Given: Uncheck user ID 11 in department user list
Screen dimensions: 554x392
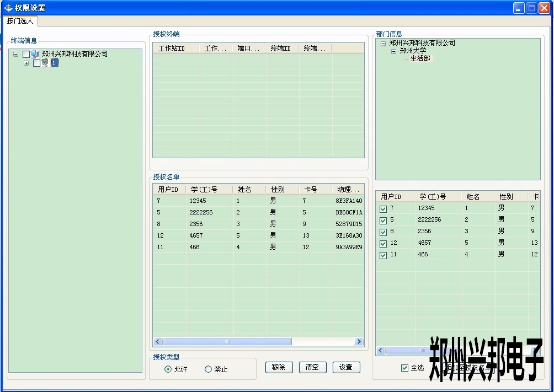Looking at the screenshot, I should pyautogui.click(x=383, y=255).
